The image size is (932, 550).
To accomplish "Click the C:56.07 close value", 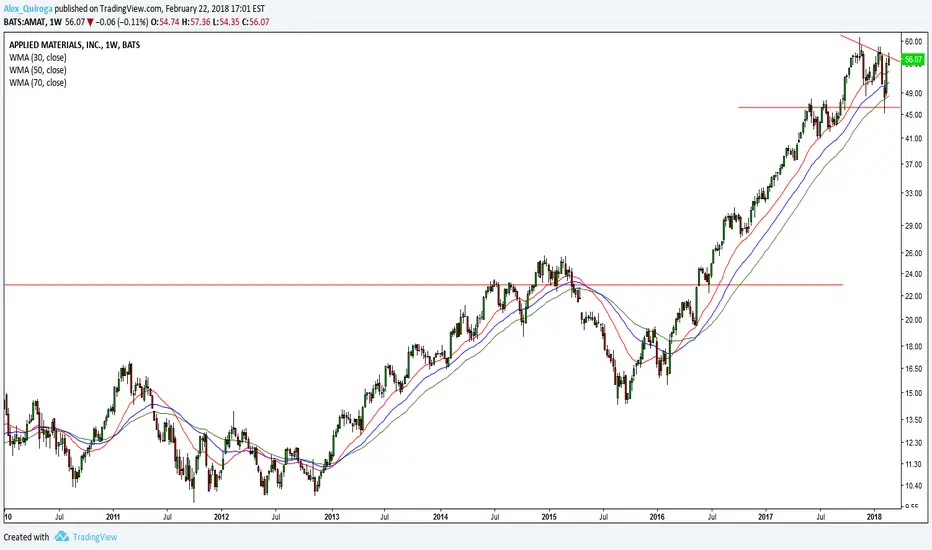I will (256, 22).
